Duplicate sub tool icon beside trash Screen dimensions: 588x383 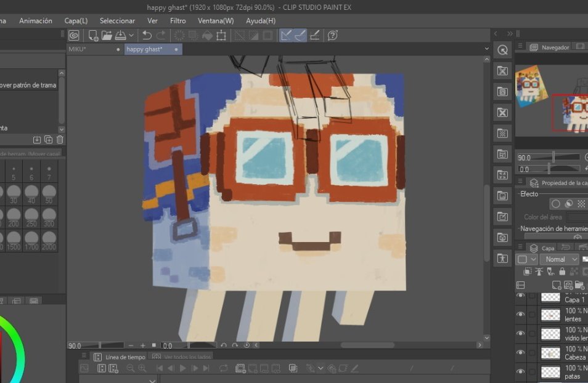(48, 140)
